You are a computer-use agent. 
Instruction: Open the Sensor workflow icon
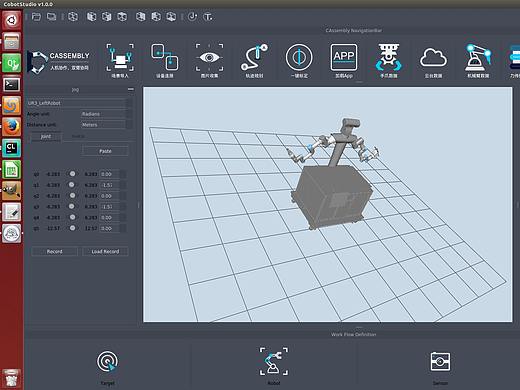[x=440, y=362]
